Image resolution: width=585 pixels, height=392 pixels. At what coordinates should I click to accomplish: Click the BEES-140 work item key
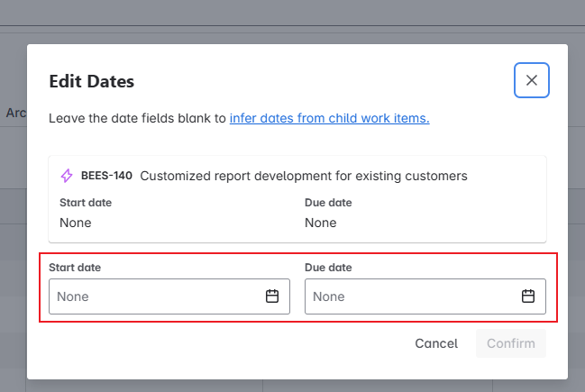coord(106,176)
